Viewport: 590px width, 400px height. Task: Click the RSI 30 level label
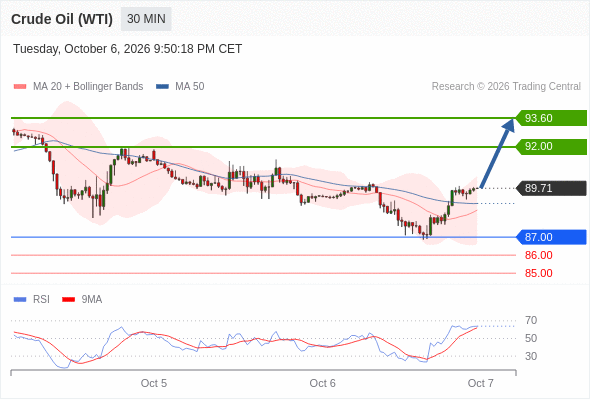click(x=531, y=356)
